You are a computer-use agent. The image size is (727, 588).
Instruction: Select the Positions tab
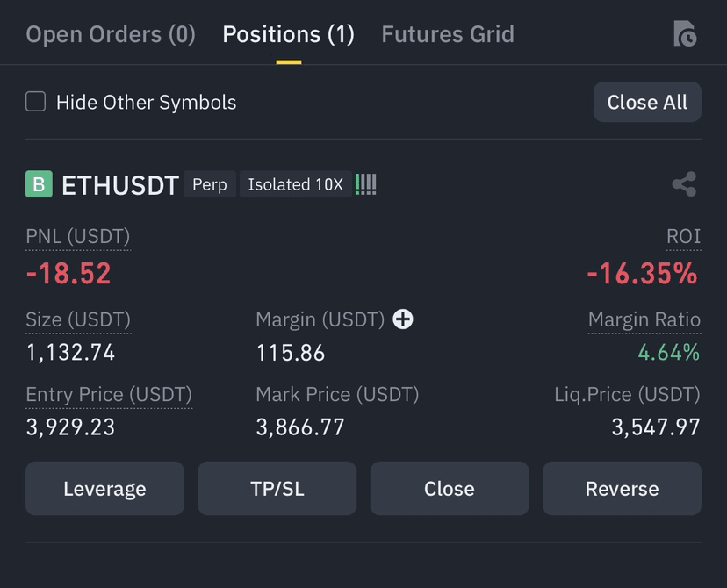click(288, 34)
